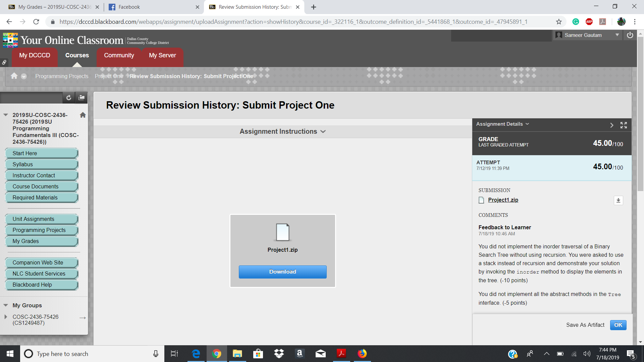
Task: Click the browser back arrow
Action: pos(9,22)
